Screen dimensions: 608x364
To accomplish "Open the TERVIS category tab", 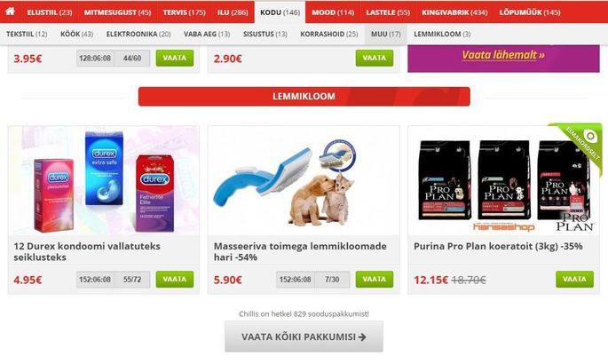I will 185,12.
